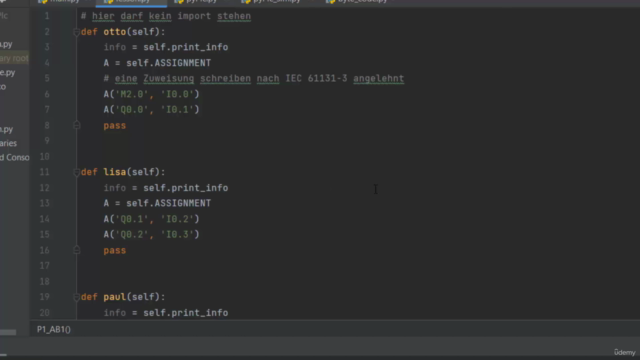The width and height of the screenshot is (640, 360).
Task: Click the string 'Q0.2' on line 15
Action: (132, 235)
